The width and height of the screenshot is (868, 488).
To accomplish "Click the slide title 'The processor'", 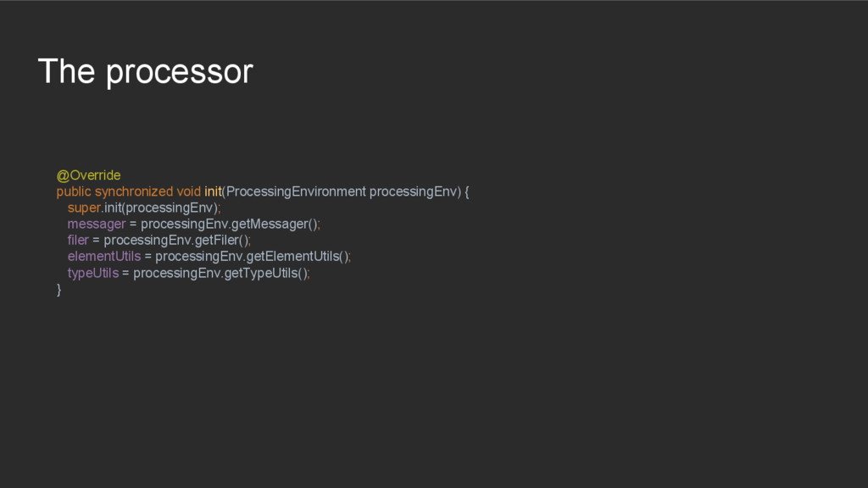I will coord(145,72).
